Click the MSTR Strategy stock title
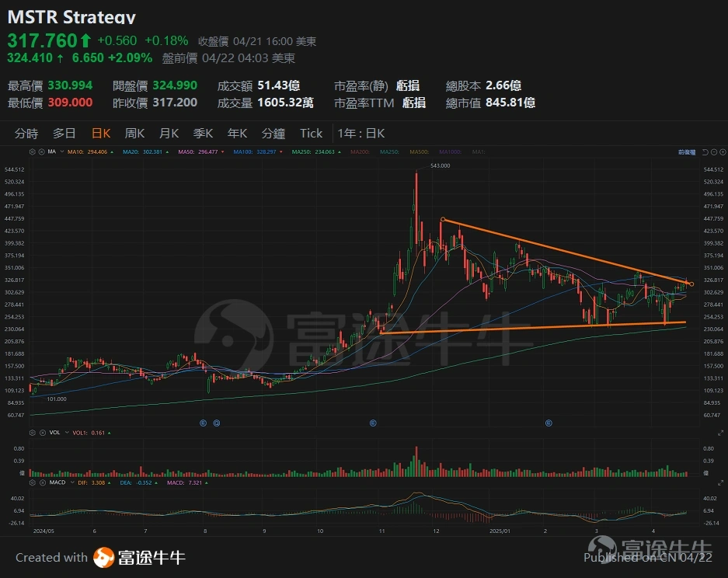The width and height of the screenshot is (728, 578). pos(71,17)
